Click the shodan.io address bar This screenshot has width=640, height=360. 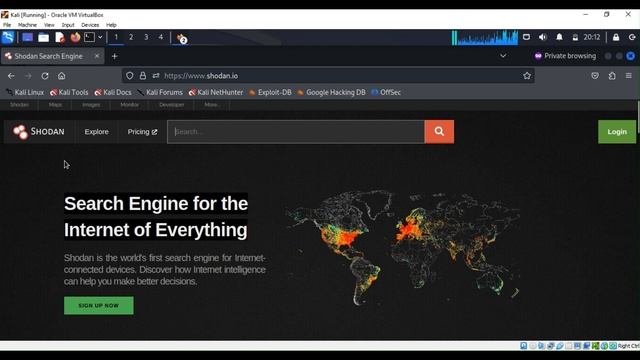(328, 76)
